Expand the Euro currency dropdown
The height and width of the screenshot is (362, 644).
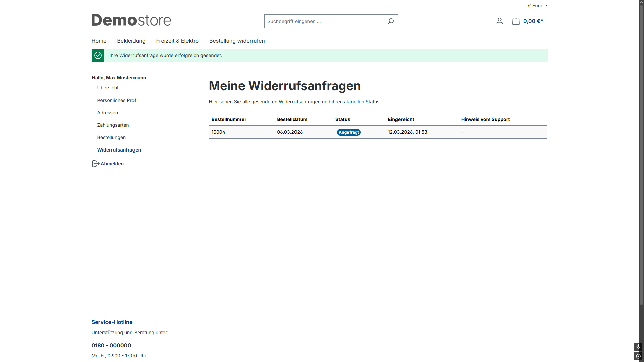click(537, 6)
